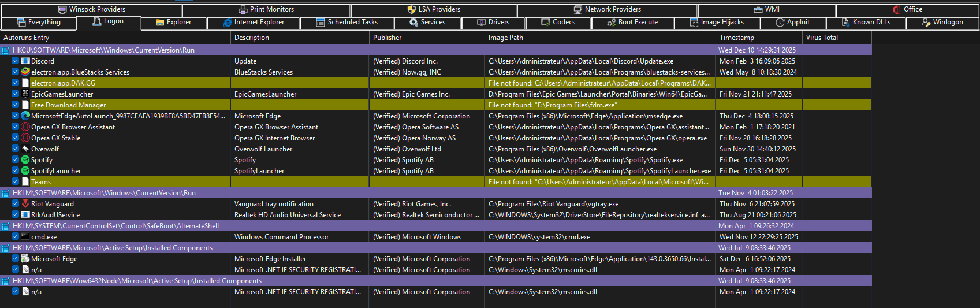Switch to the Office tab
The height and width of the screenshot is (308, 980).
[x=907, y=10]
